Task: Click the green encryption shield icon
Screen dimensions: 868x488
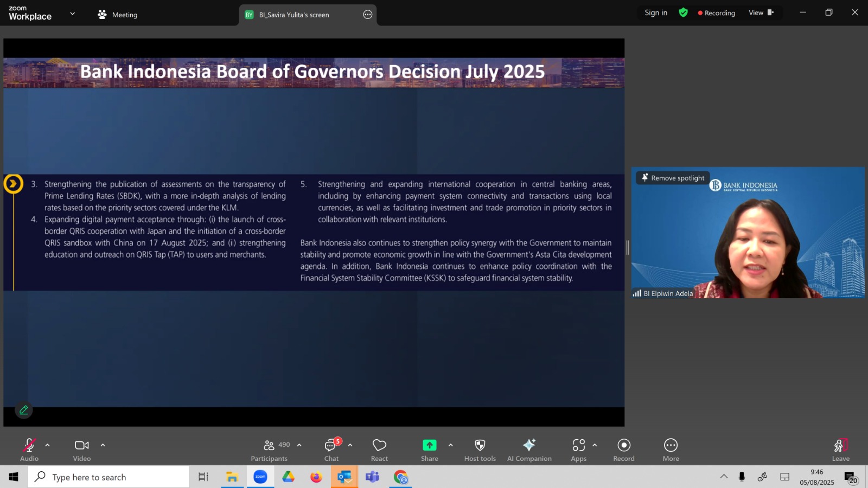Action: click(683, 12)
